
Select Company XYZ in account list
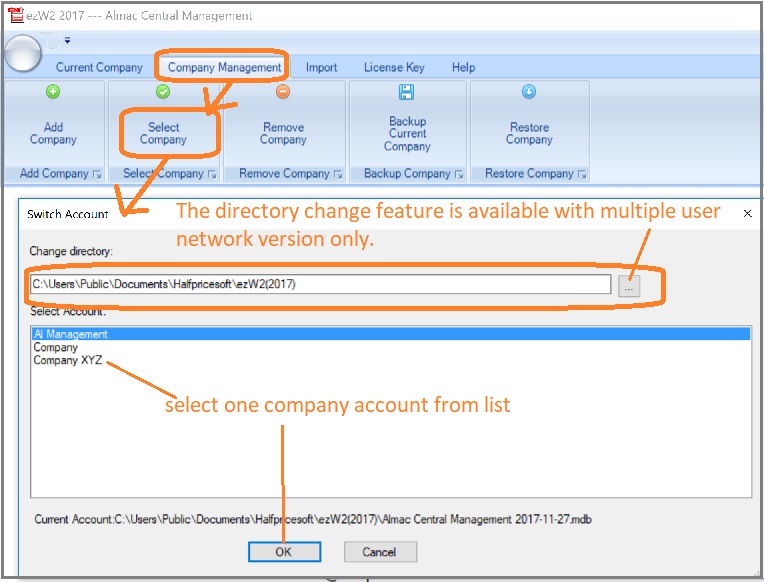pyautogui.click(x=67, y=360)
